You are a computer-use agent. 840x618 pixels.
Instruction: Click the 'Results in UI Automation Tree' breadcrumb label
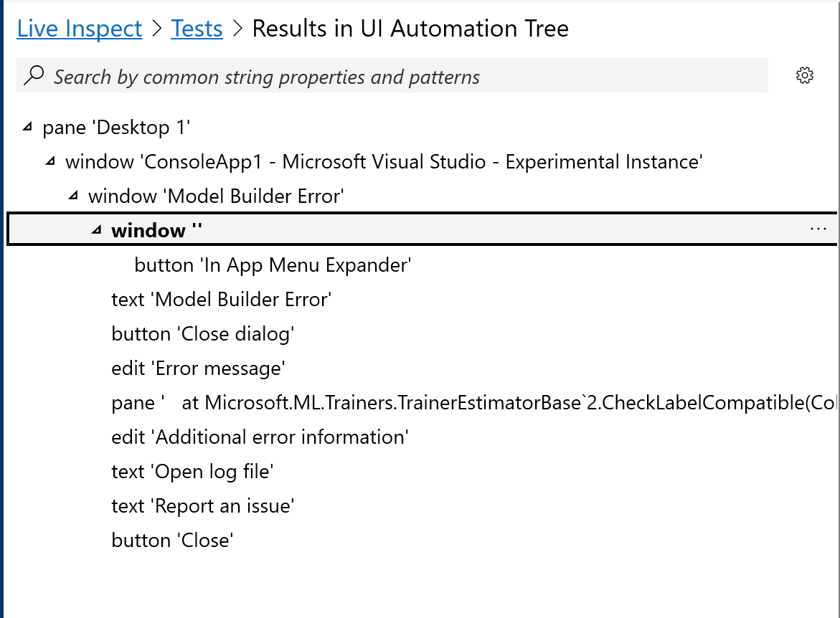[x=410, y=29]
